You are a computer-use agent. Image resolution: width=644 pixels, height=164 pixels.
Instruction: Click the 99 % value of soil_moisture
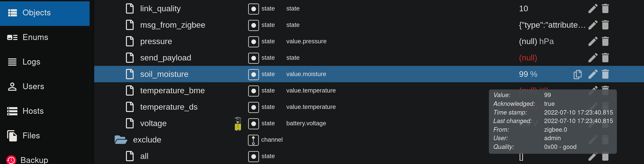pos(528,74)
